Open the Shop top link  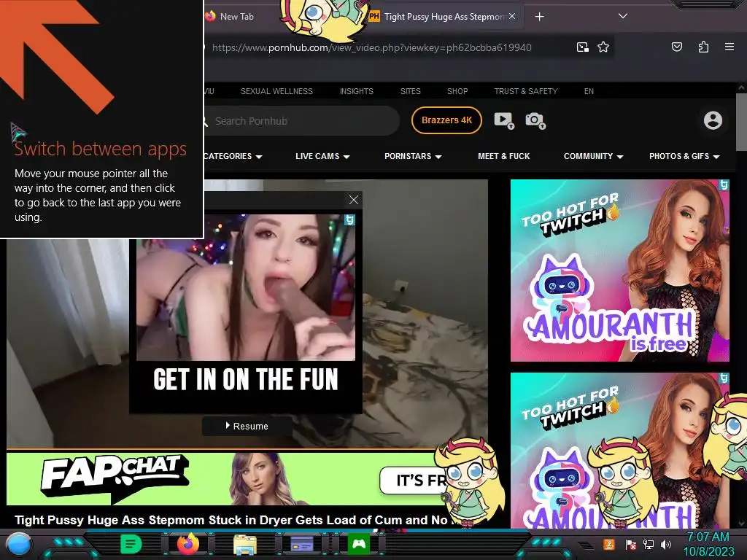point(457,91)
